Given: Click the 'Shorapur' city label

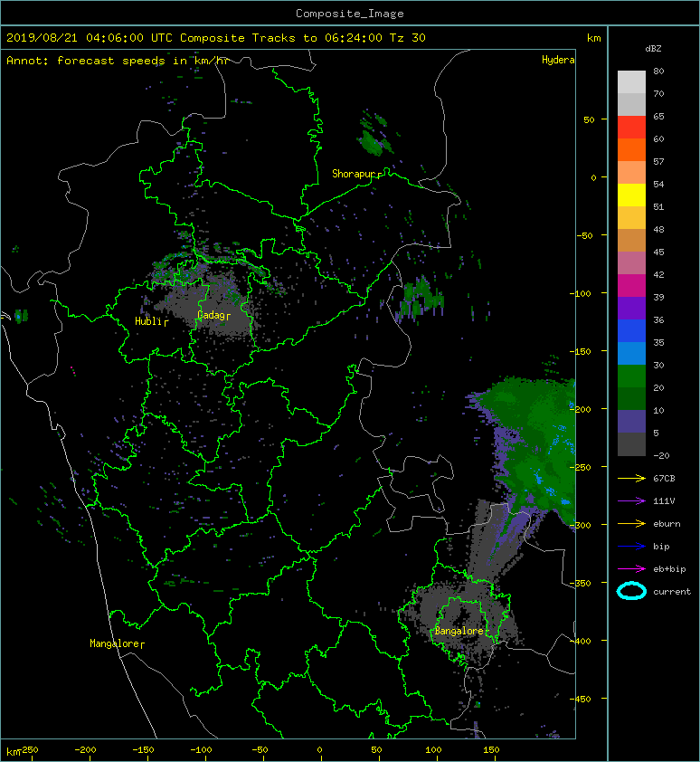Looking at the screenshot, I should 355,174.
